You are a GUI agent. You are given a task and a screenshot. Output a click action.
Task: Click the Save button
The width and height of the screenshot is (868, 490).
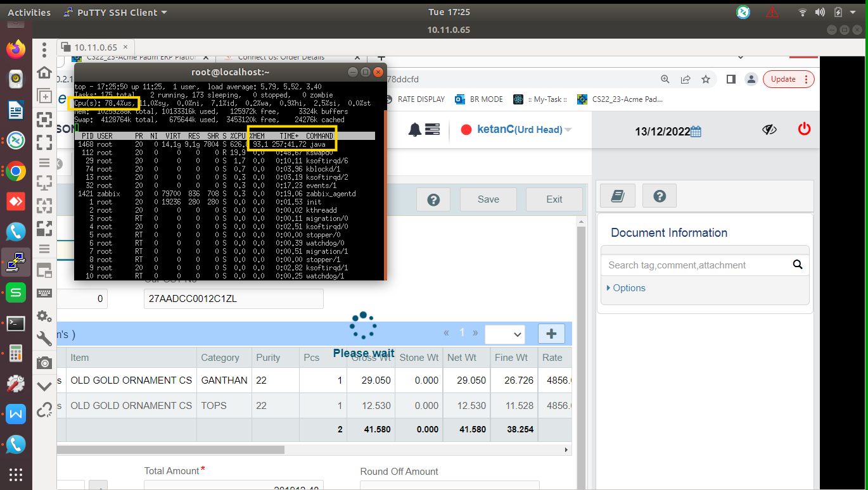(488, 199)
